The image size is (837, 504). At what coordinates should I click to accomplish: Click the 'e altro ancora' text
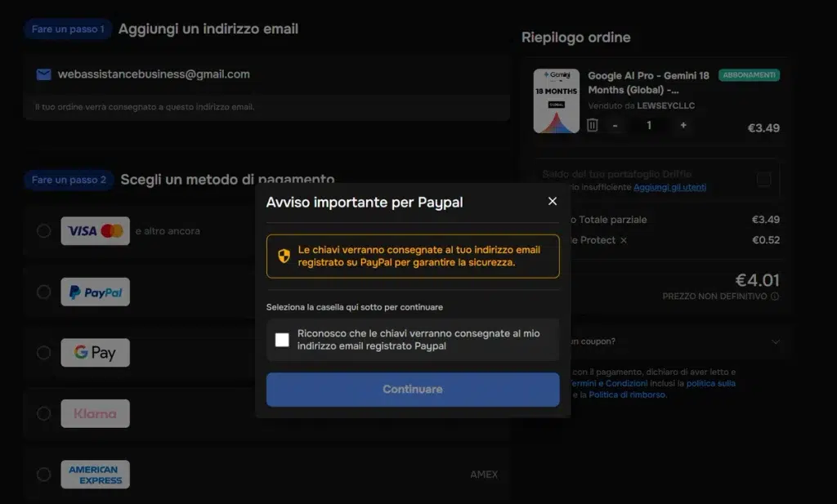pyautogui.click(x=168, y=231)
